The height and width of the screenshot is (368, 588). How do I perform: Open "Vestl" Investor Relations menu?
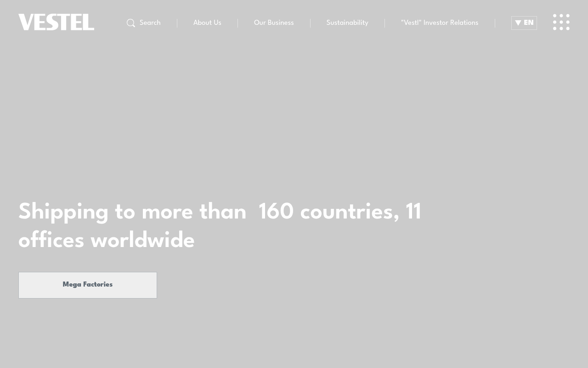440,23
